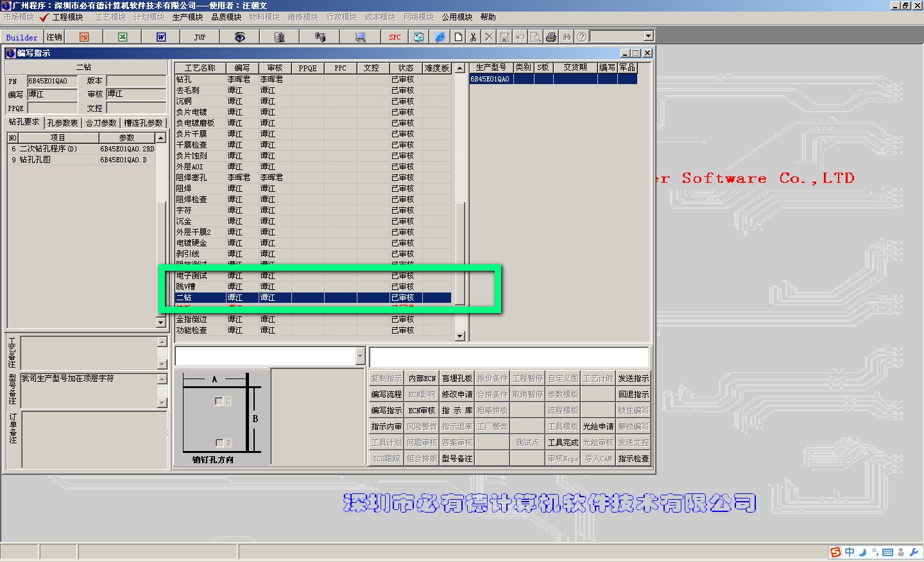Launch the Internet Explorer toolbar icon
The width and height of the screenshot is (924, 562).
click(440, 37)
